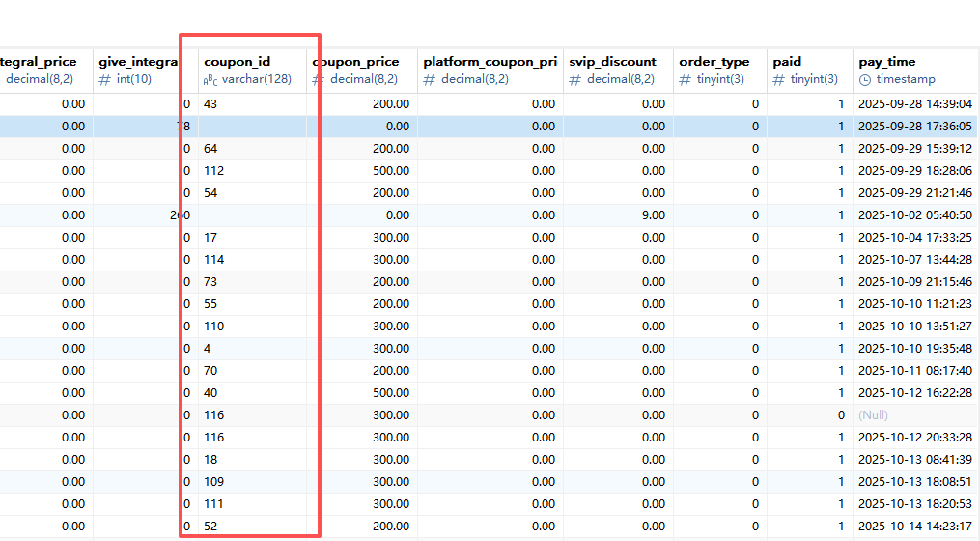The height and width of the screenshot is (541, 980).
Task: Select pay_time cell 2025-10-14 14:23:17
Action: coord(914,527)
